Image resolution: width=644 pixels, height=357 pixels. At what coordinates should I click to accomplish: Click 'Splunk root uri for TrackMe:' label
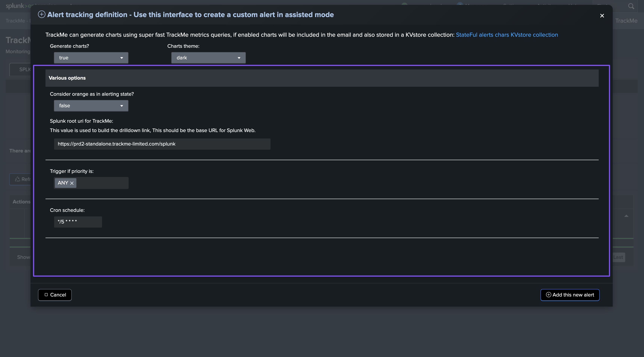(x=81, y=121)
